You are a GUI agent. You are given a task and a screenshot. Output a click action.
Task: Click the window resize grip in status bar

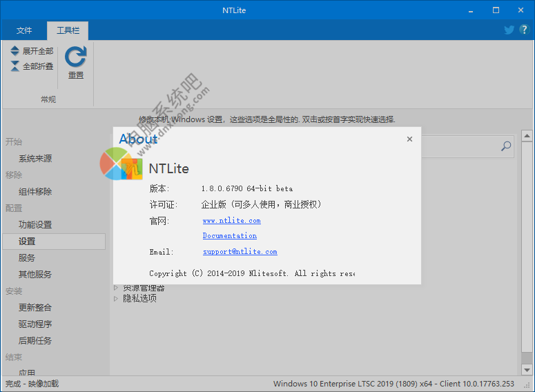click(x=527, y=385)
